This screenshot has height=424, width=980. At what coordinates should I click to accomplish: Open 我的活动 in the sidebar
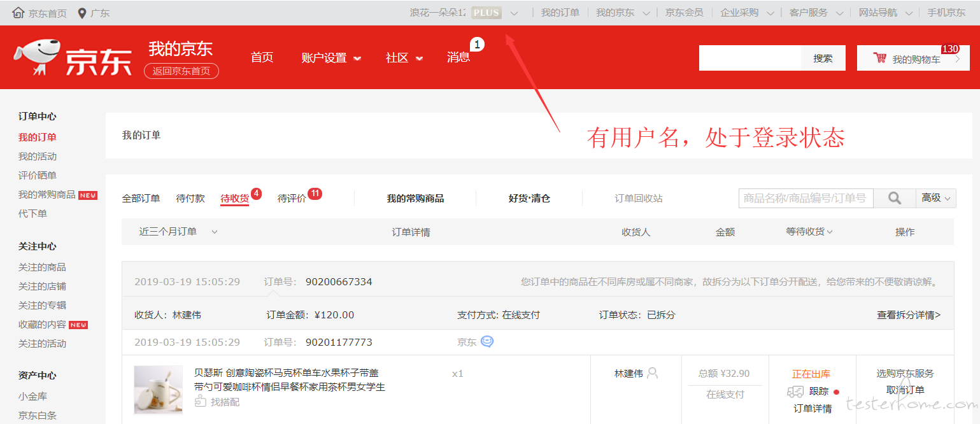coord(38,156)
